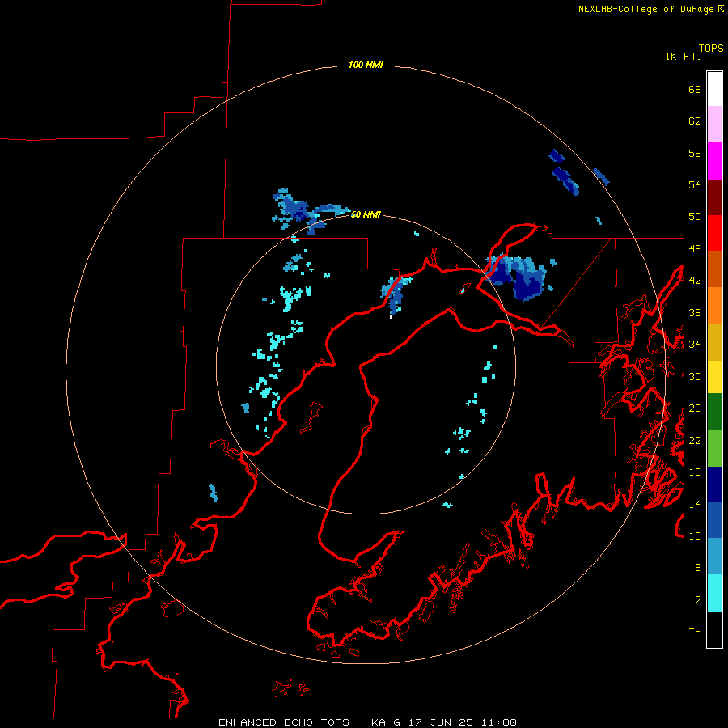
Task: Click the dark green 30 kft legend swatch
Action: [x=714, y=412]
